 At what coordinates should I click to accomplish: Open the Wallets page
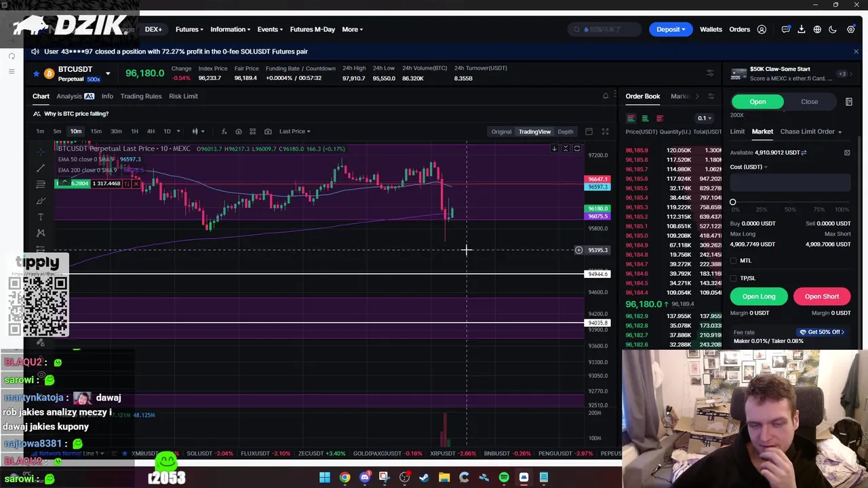pos(711,29)
